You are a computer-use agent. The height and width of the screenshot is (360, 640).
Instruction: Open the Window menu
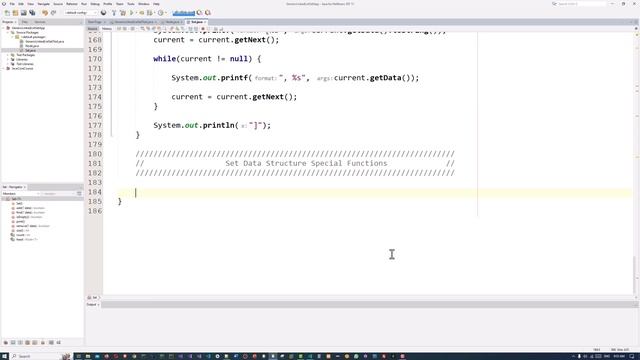click(144, 4)
